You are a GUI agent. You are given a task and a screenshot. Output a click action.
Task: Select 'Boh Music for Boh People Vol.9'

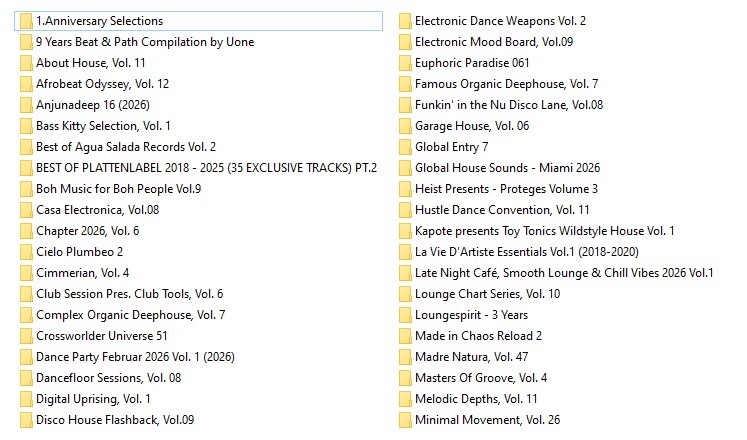pyautogui.click(x=119, y=189)
